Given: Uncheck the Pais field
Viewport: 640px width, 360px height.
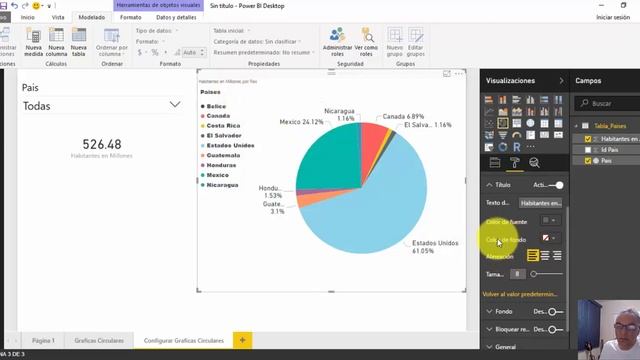Looking at the screenshot, I should coord(588,161).
